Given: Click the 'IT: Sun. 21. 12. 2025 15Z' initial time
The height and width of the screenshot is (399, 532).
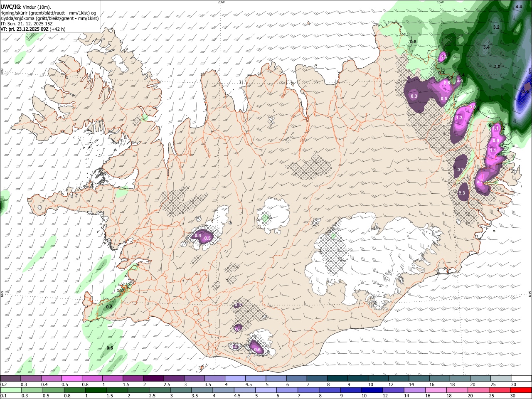Looking at the screenshot, I should coord(27,24).
